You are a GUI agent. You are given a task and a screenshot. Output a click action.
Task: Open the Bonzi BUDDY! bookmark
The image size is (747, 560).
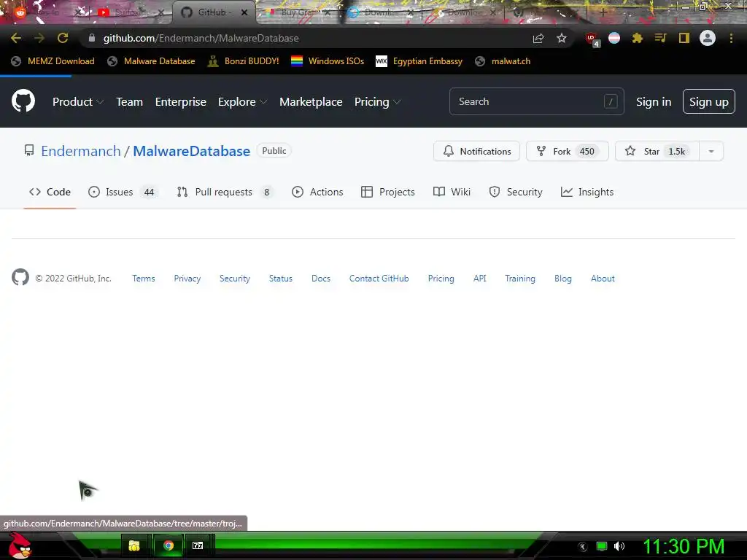click(244, 61)
